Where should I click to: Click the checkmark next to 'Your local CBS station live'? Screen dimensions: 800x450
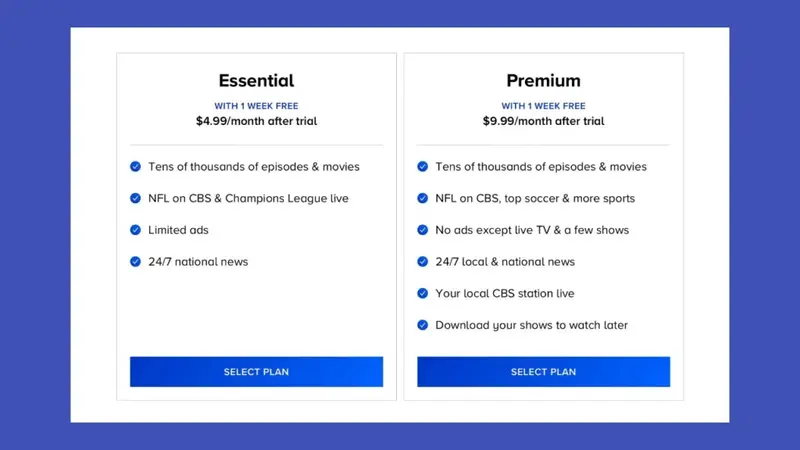coord(423,294)
